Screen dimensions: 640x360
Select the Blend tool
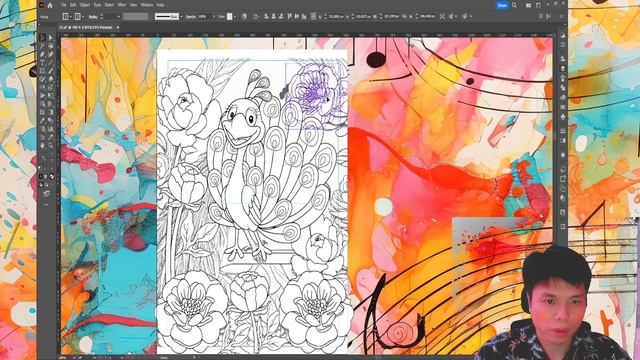51,119
